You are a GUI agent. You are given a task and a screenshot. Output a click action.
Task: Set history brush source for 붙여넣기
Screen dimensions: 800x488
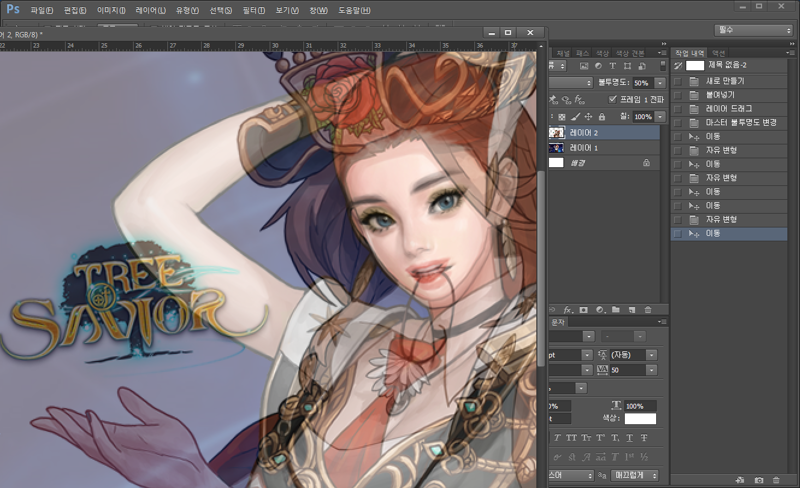[x=678, y=95]
